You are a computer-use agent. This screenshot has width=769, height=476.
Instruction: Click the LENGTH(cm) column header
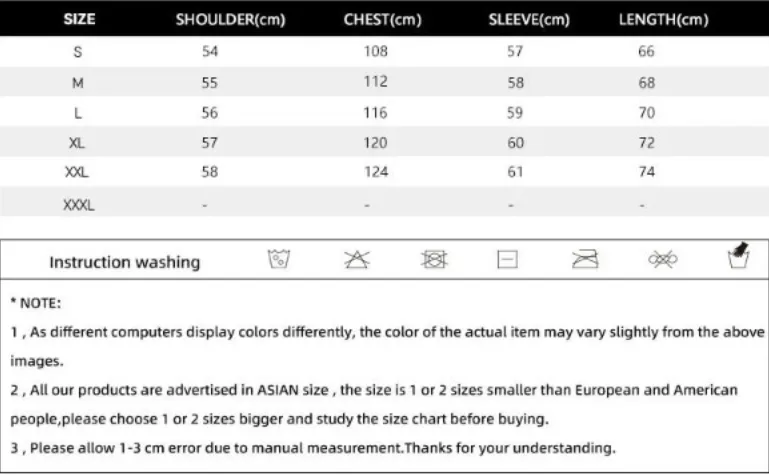[x=664, y=20]
